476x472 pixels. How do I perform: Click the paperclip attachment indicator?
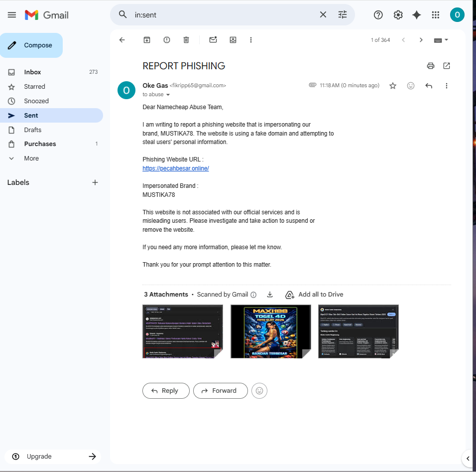(x=312, y=85)
